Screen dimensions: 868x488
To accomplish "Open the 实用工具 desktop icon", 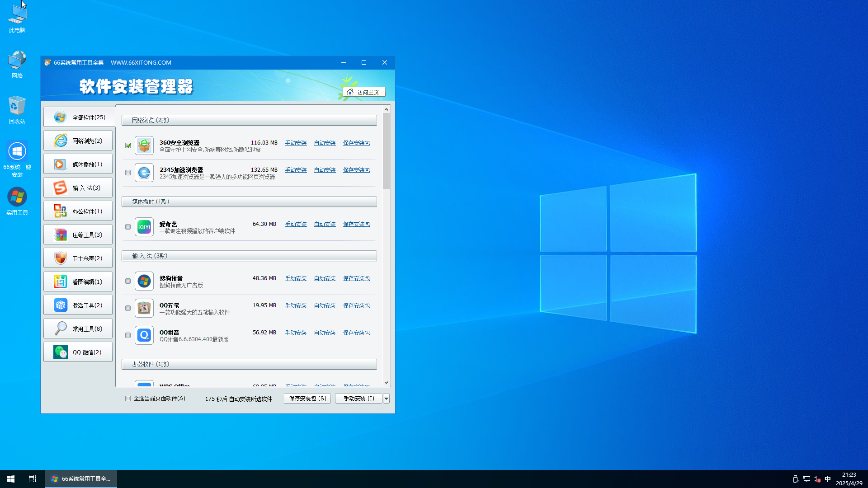I will [x=17, y=202].
